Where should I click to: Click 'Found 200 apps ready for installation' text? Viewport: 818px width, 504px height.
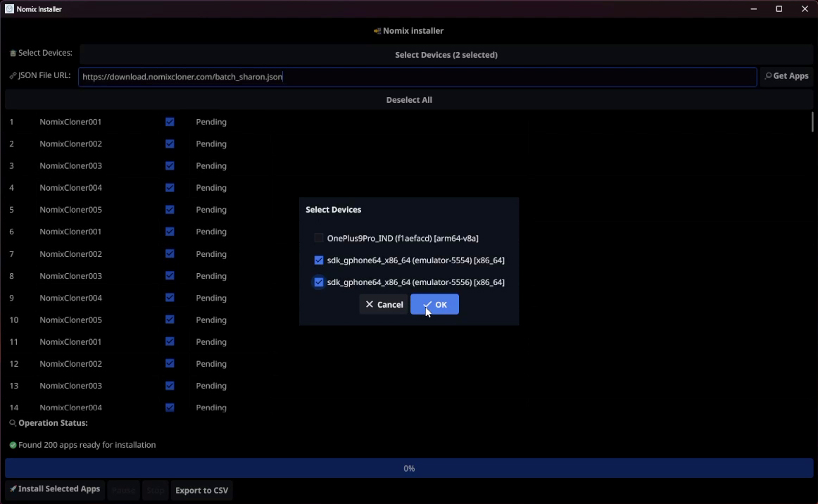87,445
